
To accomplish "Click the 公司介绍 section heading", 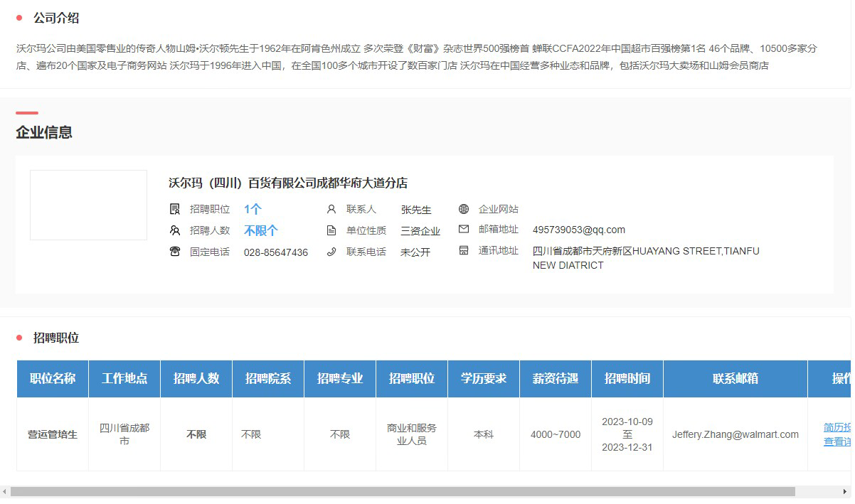I will 56,18.
